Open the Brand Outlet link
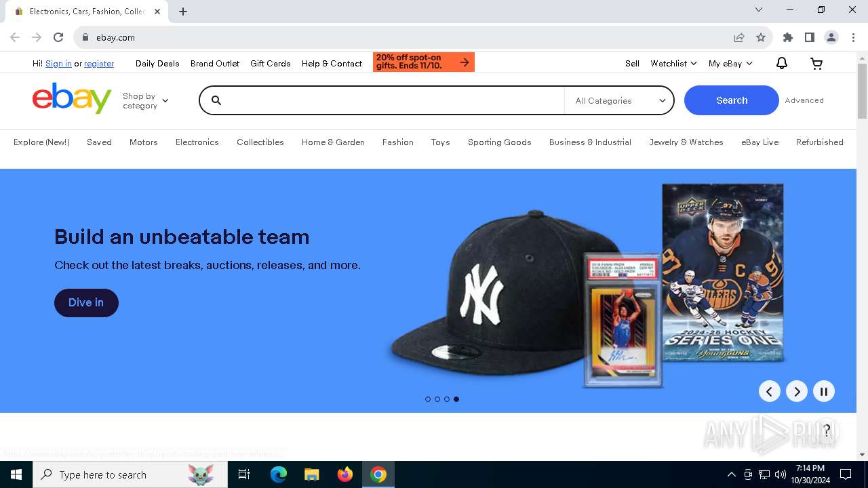This screenshot has width=868, height=488. click(215, 63)
